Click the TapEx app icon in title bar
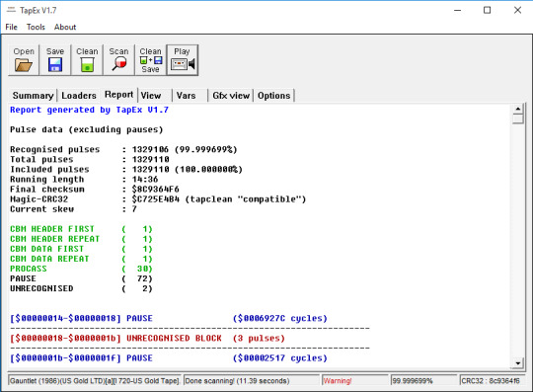Viewport: 533px width, 392px height. tap(11, 10)
